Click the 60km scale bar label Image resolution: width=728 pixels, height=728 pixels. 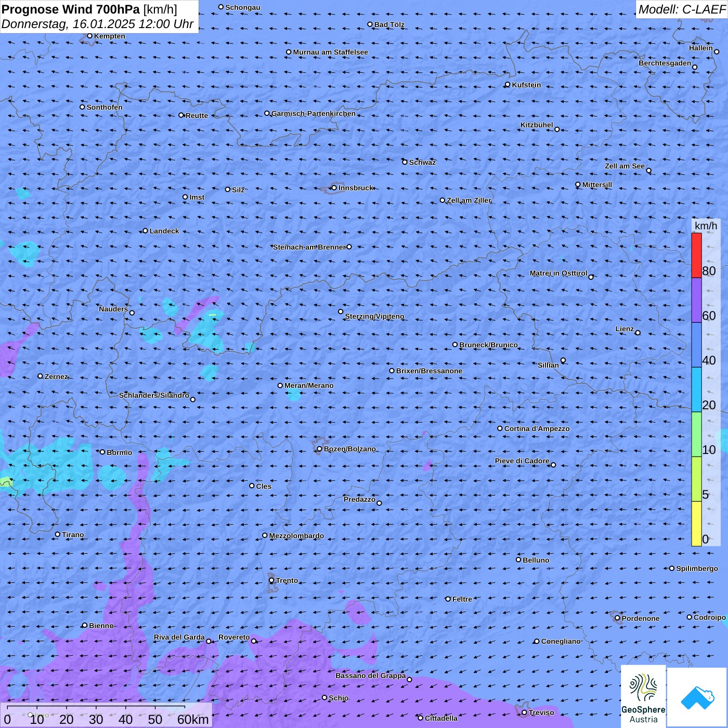tap(193, 719)
